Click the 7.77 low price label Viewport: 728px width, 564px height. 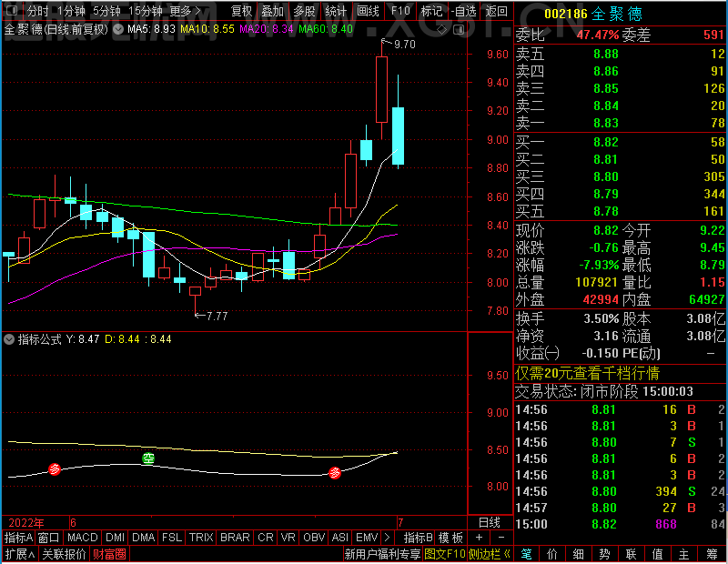pos(217,317)
